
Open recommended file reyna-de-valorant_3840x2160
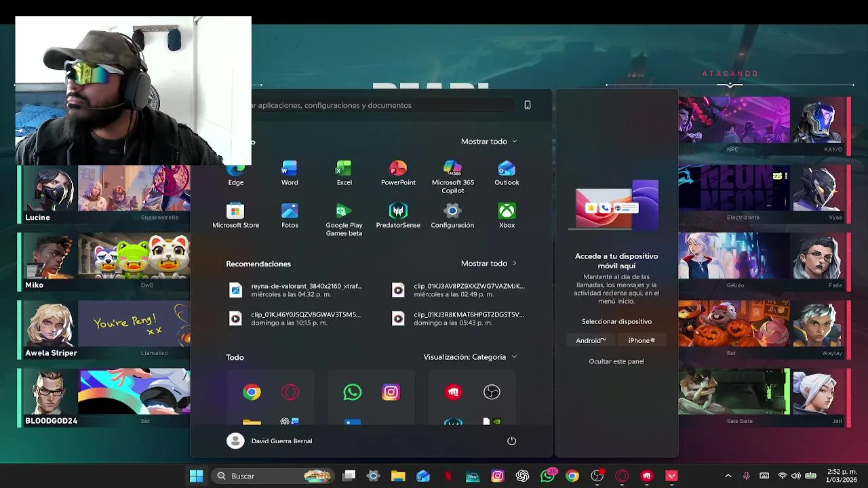(x=296, y=290)
